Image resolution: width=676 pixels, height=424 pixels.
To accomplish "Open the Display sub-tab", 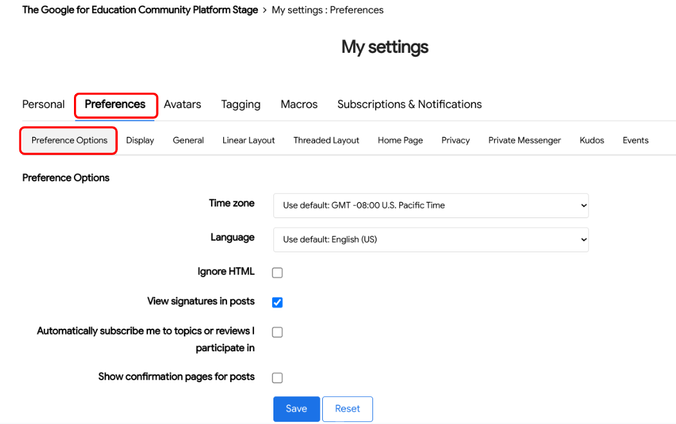I will pos(140,140).
